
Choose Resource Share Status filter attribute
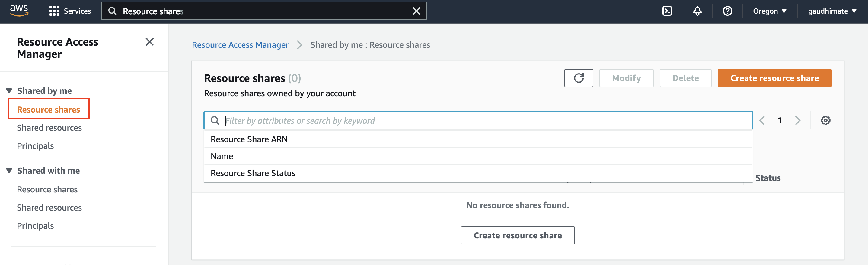coord(253,173)
